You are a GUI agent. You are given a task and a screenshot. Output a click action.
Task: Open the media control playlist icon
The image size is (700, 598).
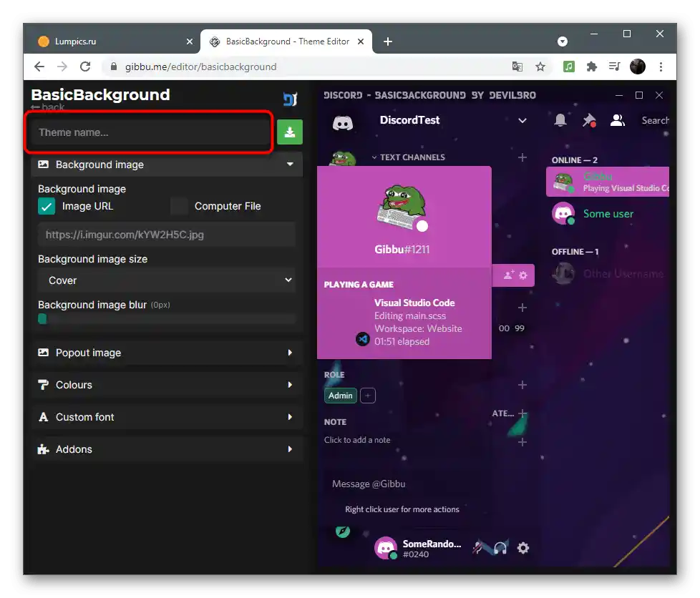(614, 67)
